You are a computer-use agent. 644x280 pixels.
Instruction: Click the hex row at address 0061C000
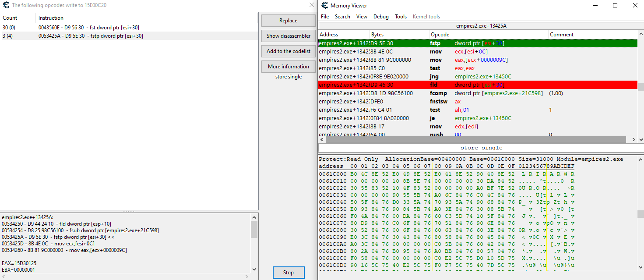[447, 174]
